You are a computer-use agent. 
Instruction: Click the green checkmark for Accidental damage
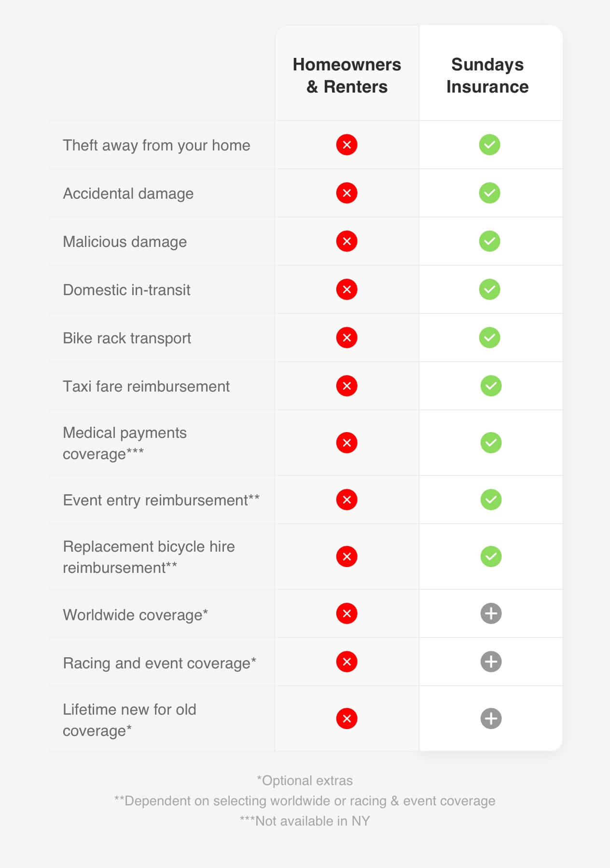coord(489,193)
